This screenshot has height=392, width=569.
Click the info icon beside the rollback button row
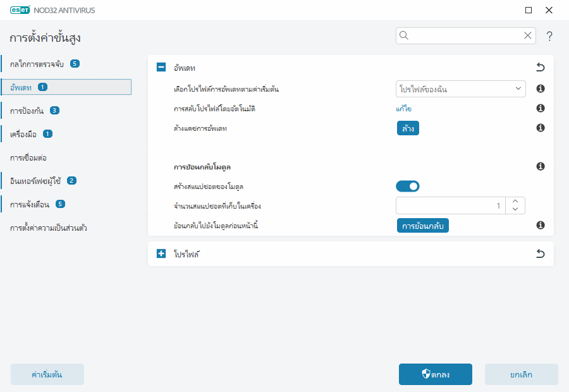(540, 226)
